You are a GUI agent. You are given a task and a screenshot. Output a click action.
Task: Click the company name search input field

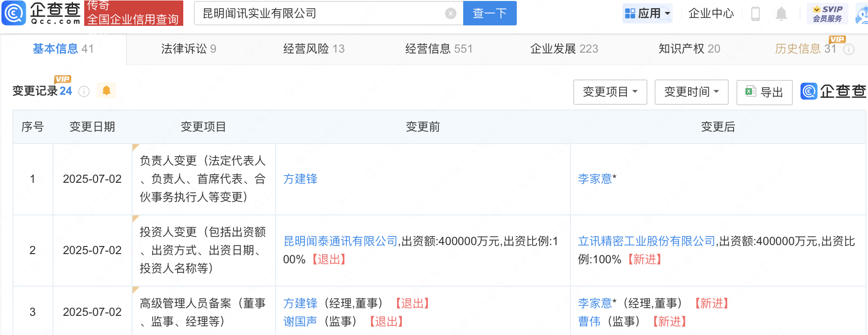click(321, 13)
